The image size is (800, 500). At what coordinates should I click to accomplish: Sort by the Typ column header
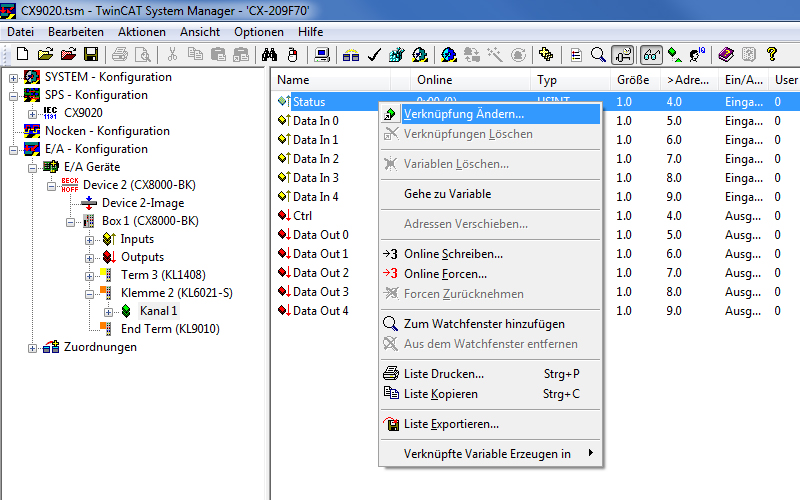tap(570, 80)
